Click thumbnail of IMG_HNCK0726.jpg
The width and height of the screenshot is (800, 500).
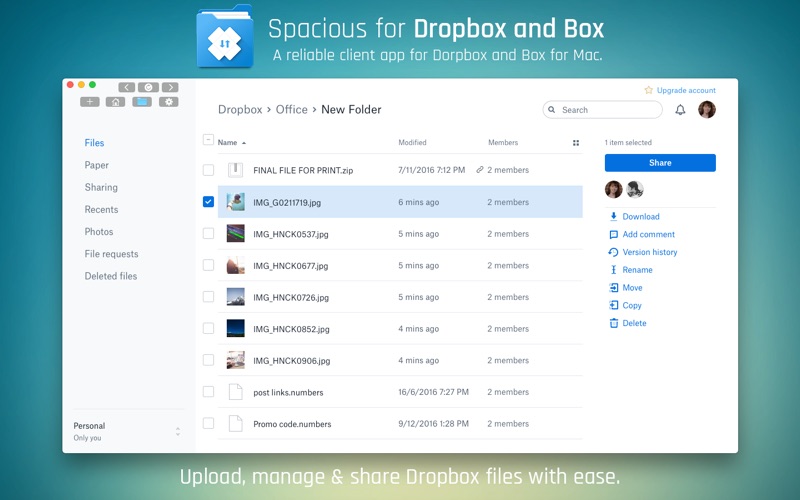click(235, 297)
